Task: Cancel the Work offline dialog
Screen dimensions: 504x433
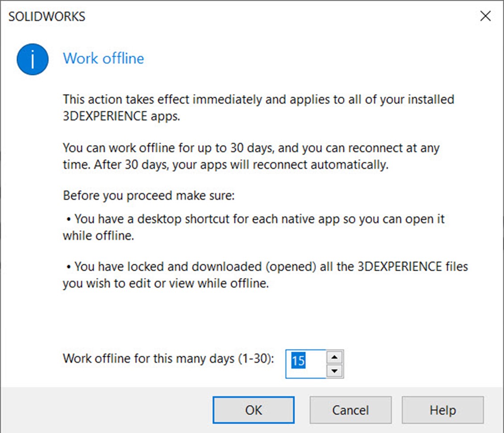Action: (x=350, y=410)
